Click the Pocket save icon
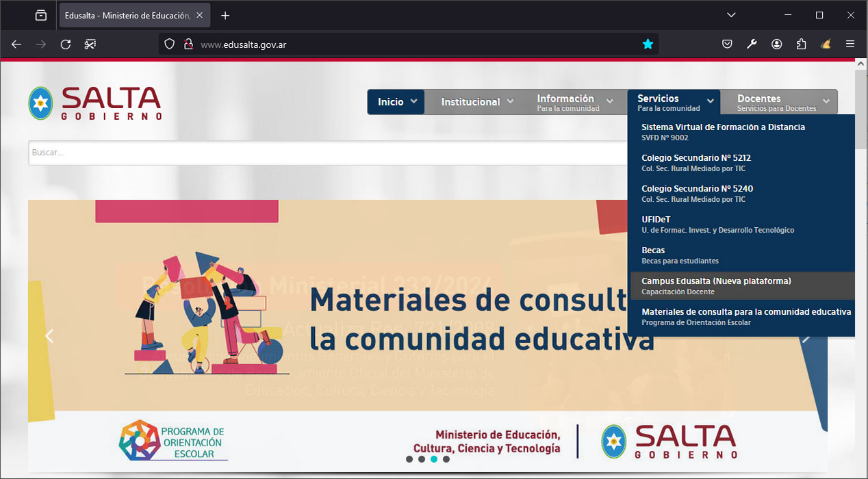This screenshot has height=479, width=868. tap(727, 44)
